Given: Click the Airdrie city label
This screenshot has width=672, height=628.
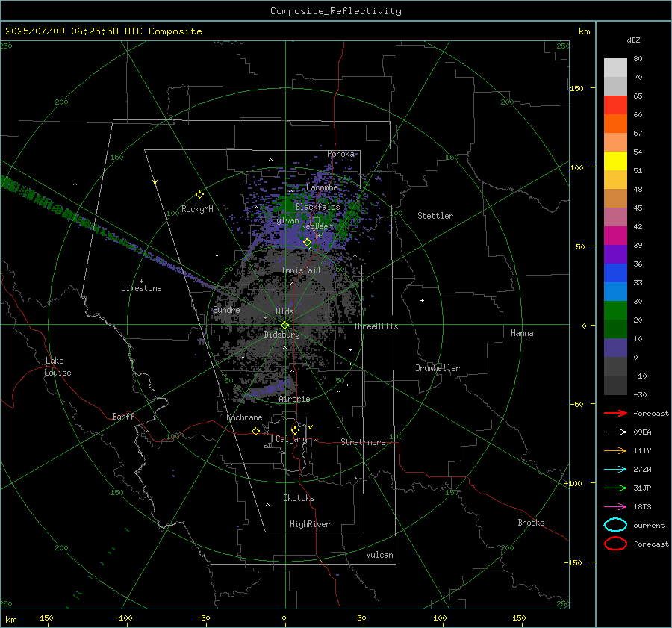Looking at the screenshot, I should pyautogui.click(x=294, y=399).
